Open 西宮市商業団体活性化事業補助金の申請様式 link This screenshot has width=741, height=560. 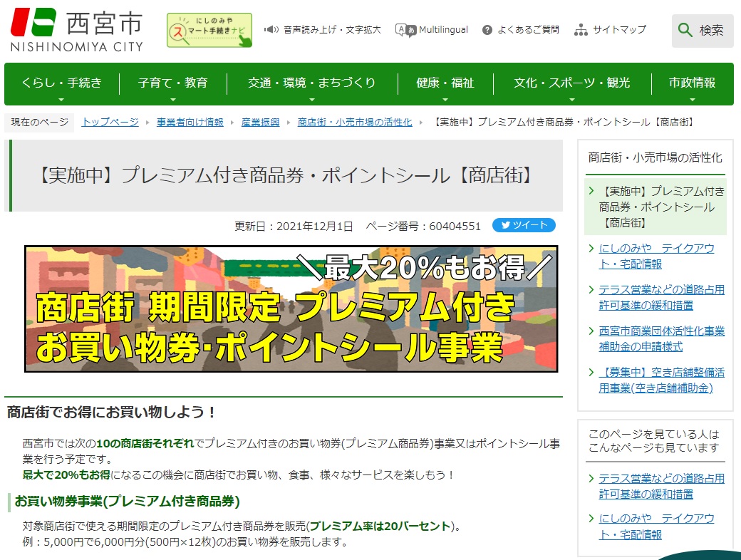click(x=662, y=339)
